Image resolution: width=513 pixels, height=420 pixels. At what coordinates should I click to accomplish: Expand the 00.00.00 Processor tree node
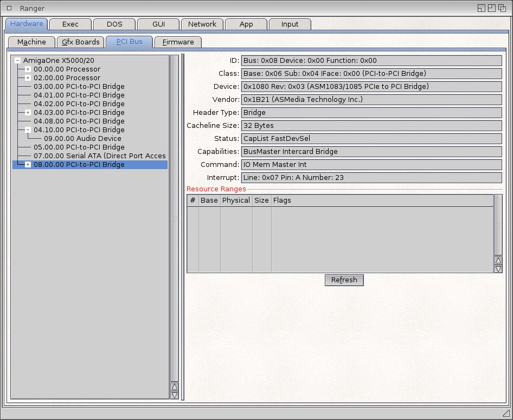pyautogui.click(x=28, y=69)
